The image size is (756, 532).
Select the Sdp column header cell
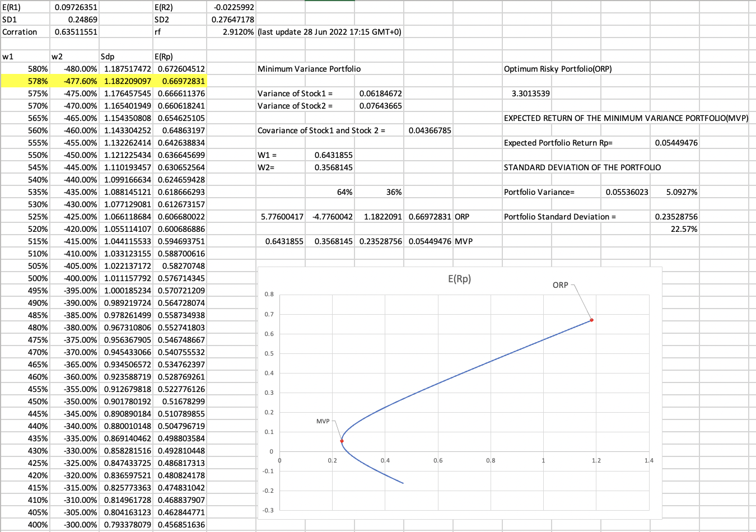click(125, 57)
